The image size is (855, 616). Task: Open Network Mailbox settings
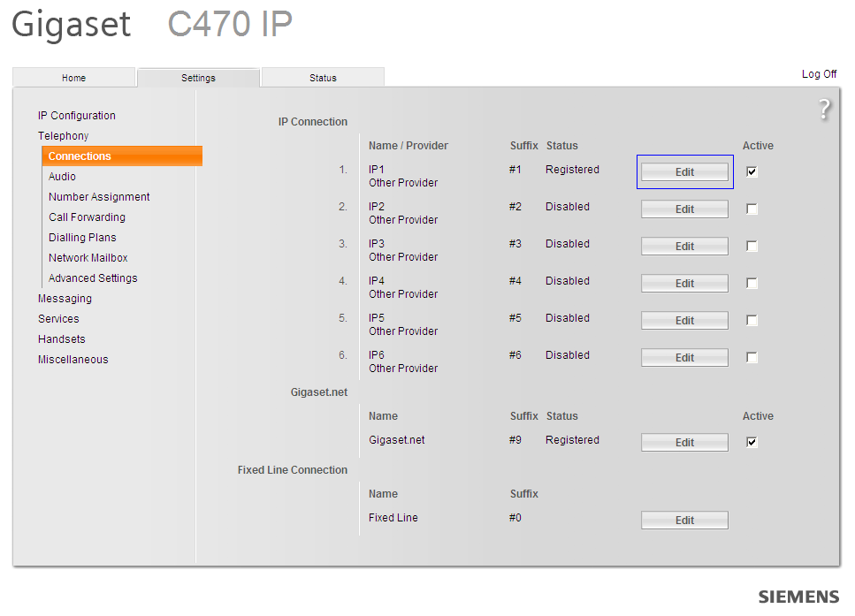(x=88, y=258)
